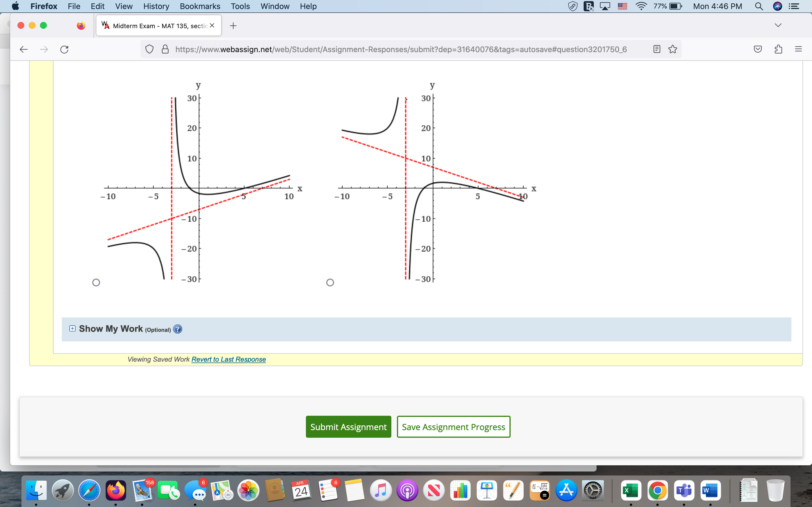The image size is (812, 507).
Task: Click Revert to Last Response
Action: [228, 359]
